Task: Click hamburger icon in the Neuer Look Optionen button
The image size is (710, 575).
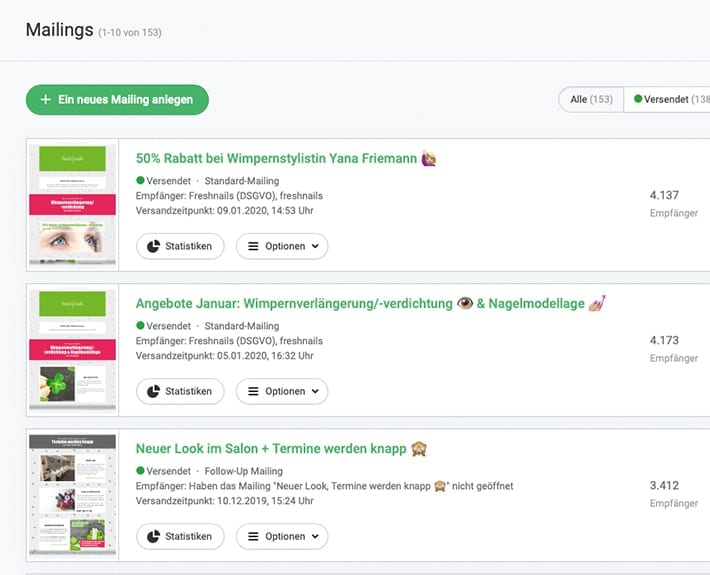Action: [x=253, y=537]
